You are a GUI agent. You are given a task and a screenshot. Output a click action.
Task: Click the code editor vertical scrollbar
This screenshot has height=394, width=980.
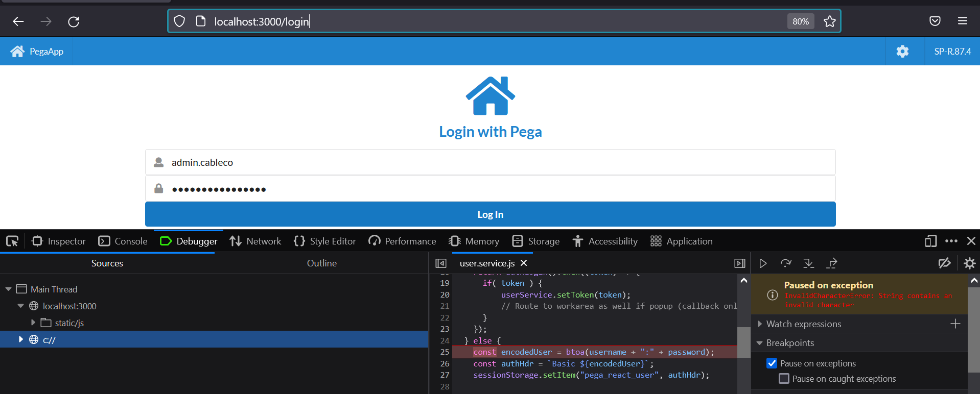click(x=744, y=343)
